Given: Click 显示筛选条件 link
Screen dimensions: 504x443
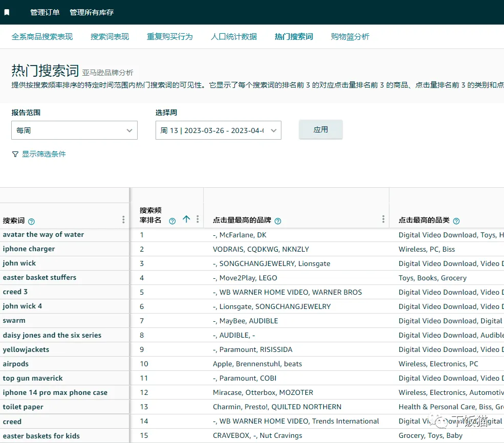Looking at the screenshot, I should [43, 154].
